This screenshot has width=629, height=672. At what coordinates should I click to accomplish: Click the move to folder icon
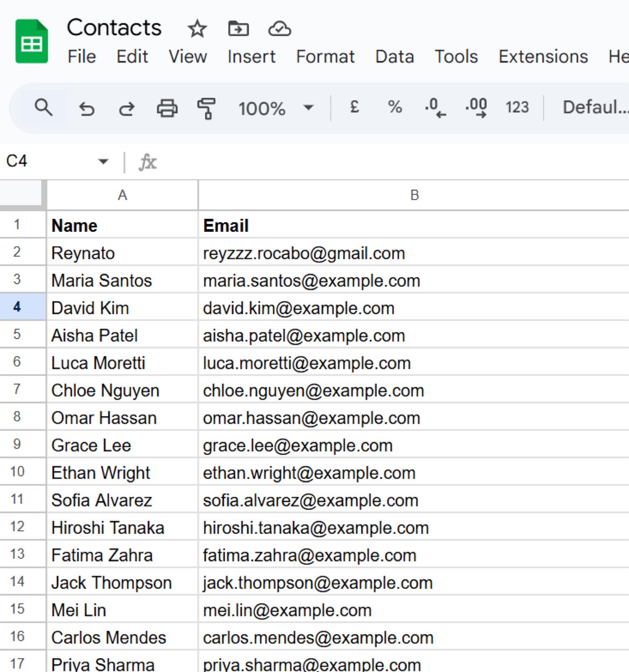click(238, 29)
